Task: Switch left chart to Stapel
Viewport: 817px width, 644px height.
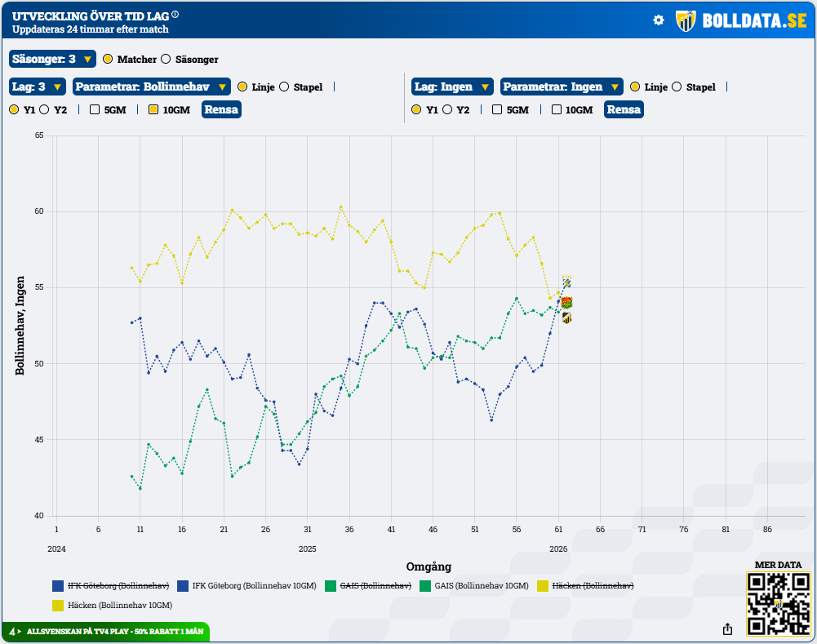Action: (285, 87)
